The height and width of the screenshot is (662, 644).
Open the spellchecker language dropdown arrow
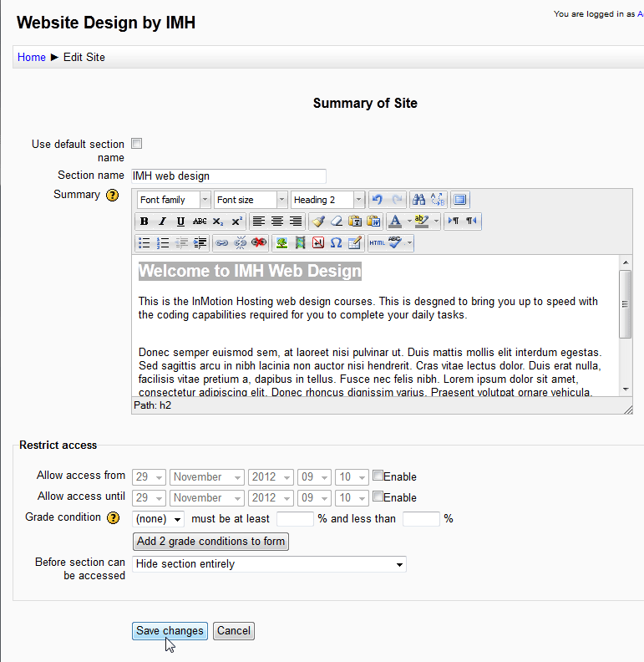coord(409,243)
